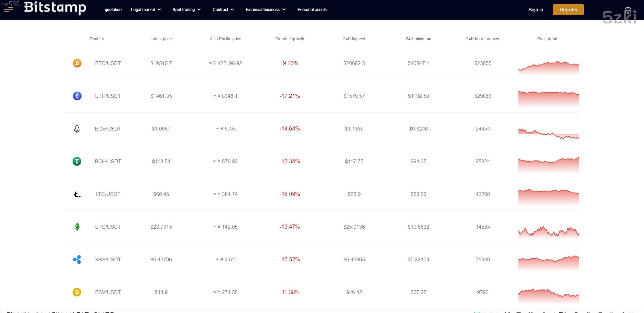Open the hamburger menu icon
644x313 pixels.
tap(9, 10)
